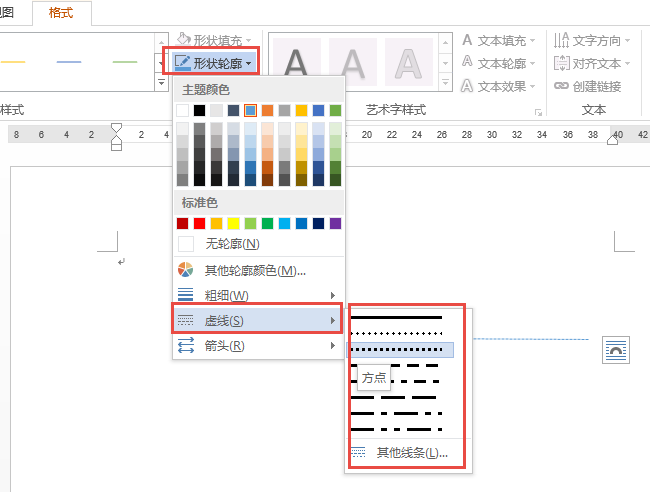Open the 文本轮廓 text outline dropdown

click(x=498, y=63)
